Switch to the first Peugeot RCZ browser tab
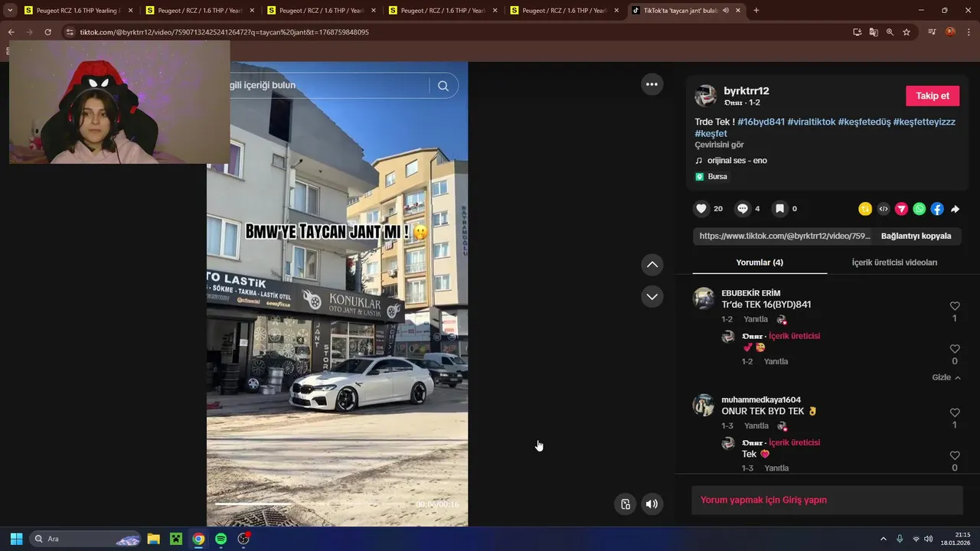 coord(79,11)
